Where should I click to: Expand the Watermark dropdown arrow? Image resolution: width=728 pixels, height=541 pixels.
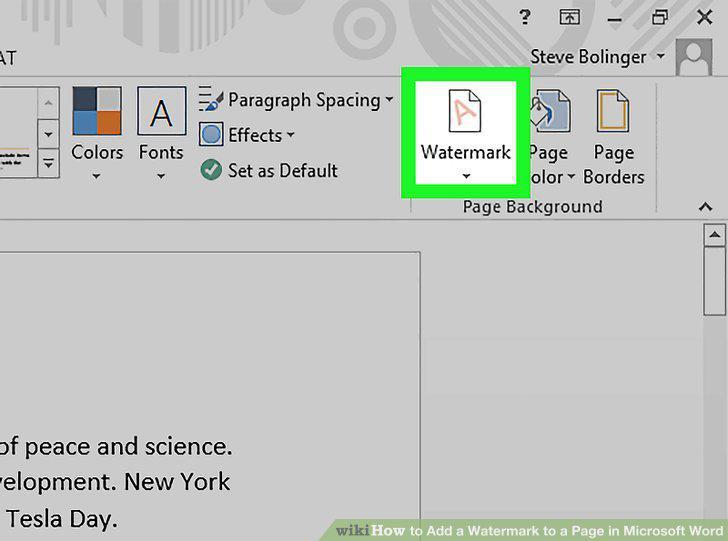click(466, 176)
